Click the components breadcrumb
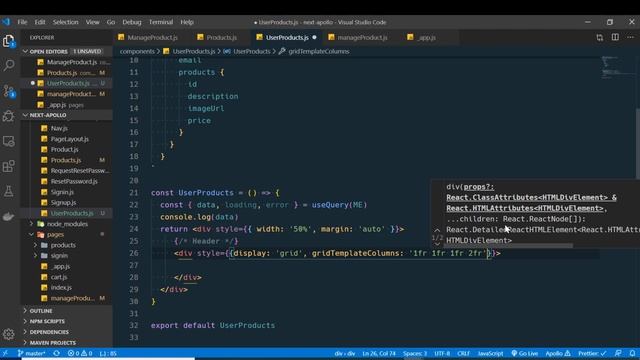The width and height of the screenshot is (640, 360). [x=137, y=51]
